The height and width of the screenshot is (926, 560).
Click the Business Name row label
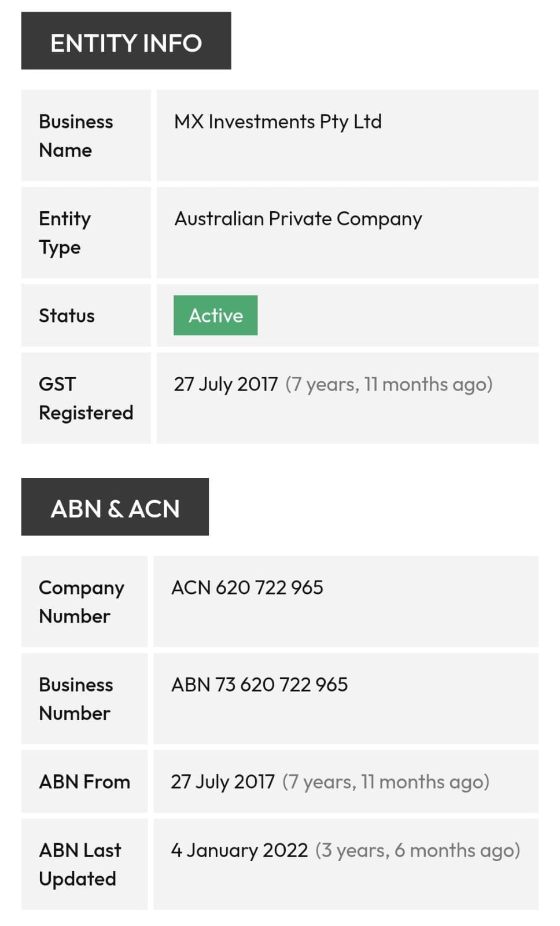pos(76,135)
